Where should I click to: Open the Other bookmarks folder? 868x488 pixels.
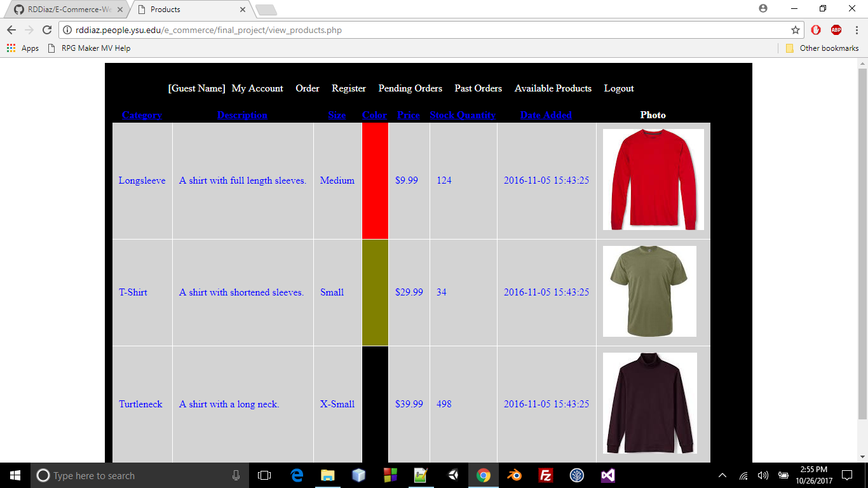point(822,48)
